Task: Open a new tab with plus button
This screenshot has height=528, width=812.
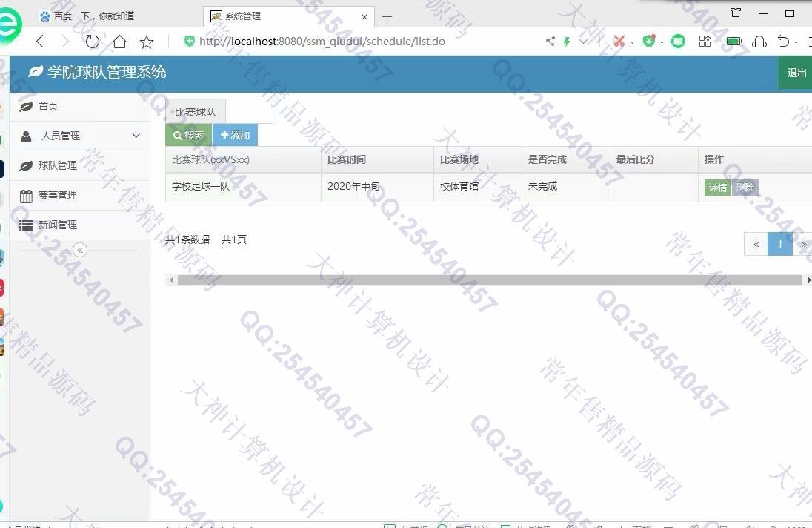Action: (387, 16)
